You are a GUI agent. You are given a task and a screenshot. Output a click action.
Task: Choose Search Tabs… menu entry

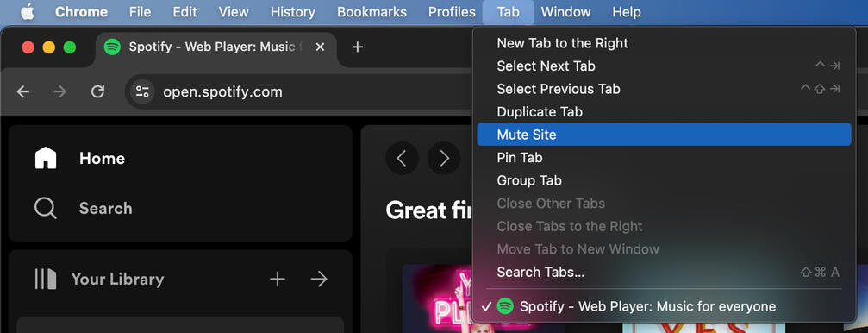664,272
